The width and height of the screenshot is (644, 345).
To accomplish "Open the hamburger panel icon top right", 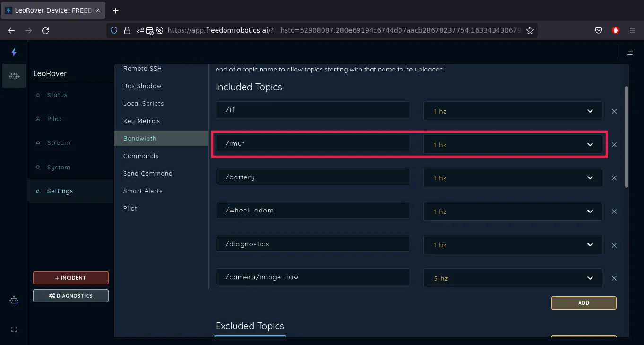I will click(x=631, y=53).
